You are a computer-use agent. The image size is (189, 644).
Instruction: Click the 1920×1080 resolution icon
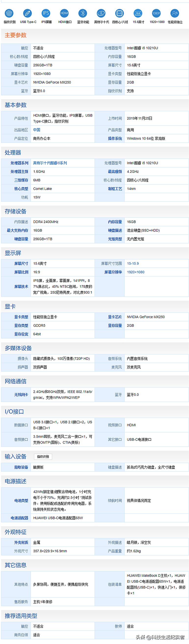(156, 13)
